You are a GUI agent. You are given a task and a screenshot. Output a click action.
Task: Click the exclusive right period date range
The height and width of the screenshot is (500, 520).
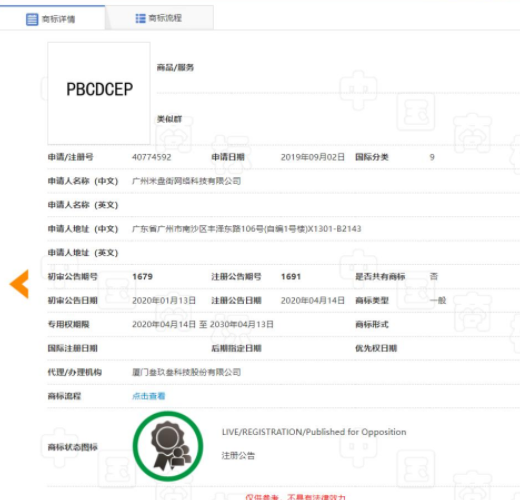203,324
